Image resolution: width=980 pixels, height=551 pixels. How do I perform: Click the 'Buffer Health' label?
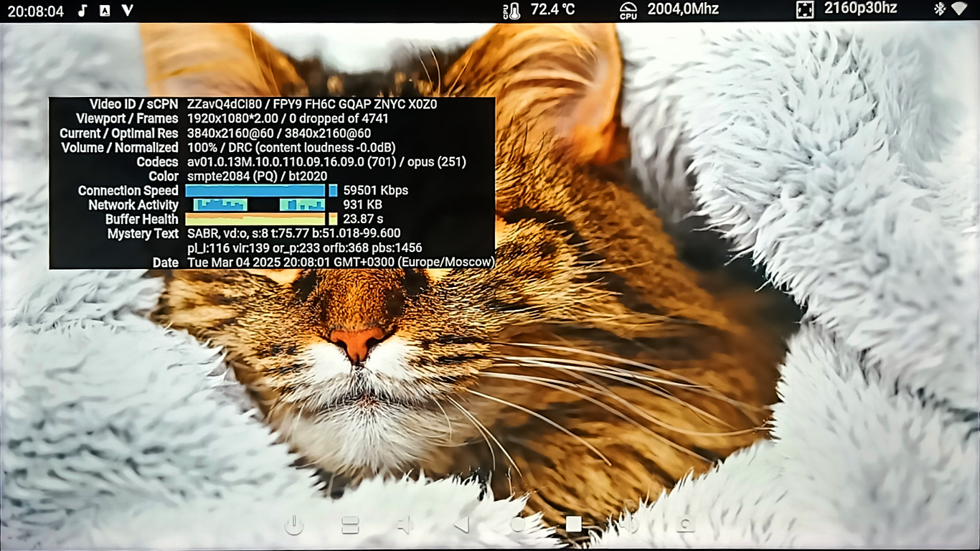click(142, 219)
